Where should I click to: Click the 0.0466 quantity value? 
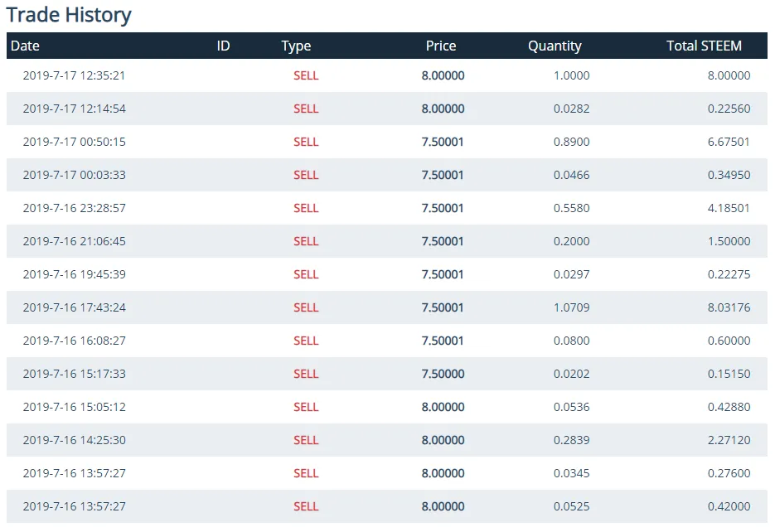571,175
